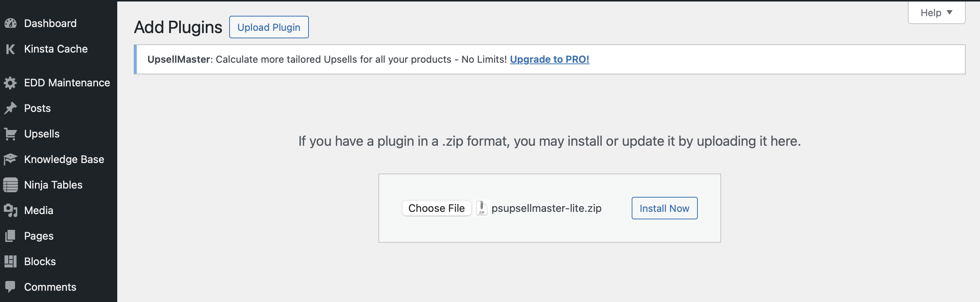Follow the Upgrade to PRO! link
Viewport: 980px width, 302px height.
549,59
